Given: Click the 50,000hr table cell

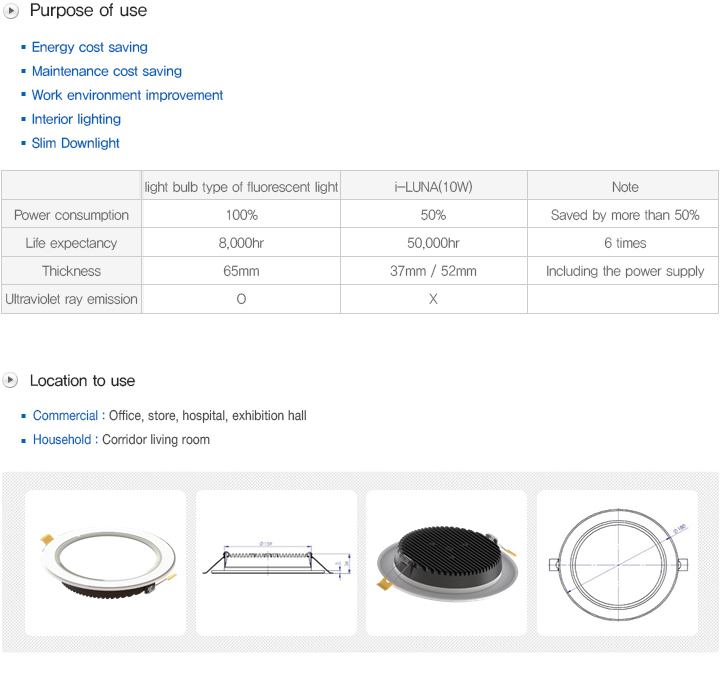Looking at the screenshot, I should pos(433,243).
